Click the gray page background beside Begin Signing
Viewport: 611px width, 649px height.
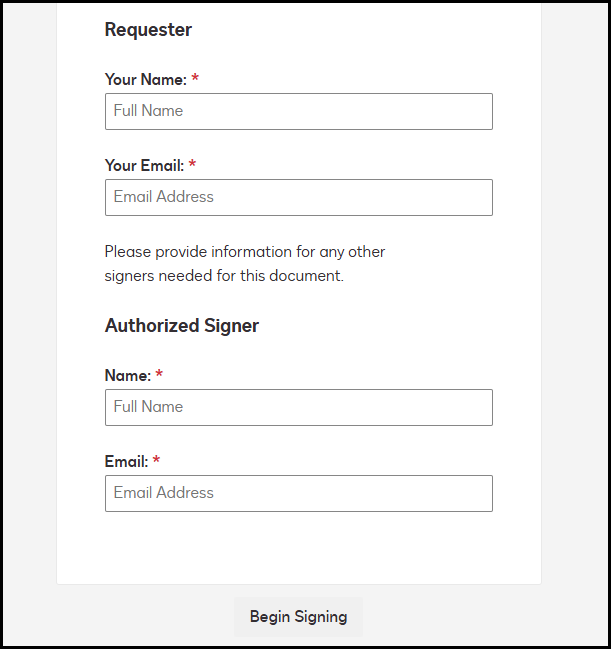click(x=455, y=617)
